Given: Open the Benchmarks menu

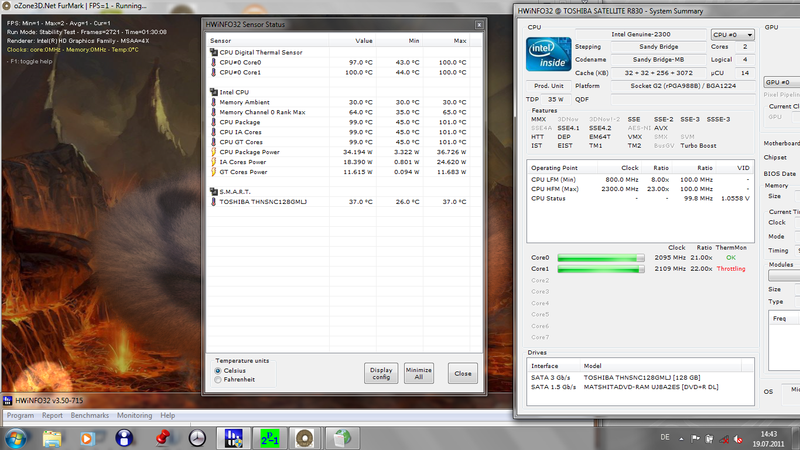Looking at the screenshot, I should click(x=90, y=415).
